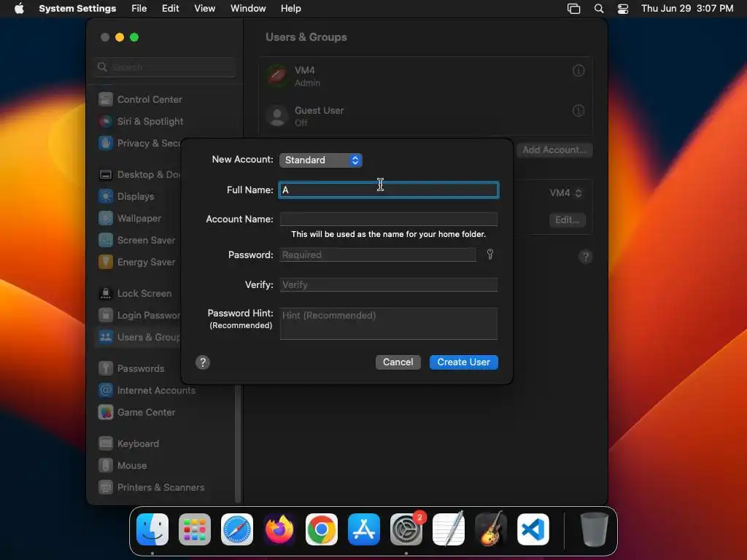Open the password assistant key icon
Viewport: 747px width, 560px height.
click(x=489, y=254)
